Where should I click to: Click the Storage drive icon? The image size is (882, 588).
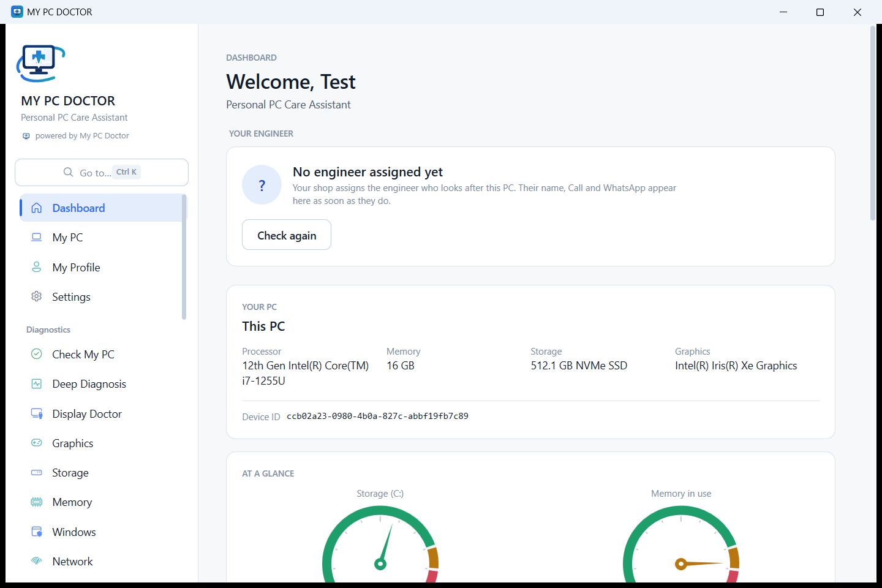[37, 472]
